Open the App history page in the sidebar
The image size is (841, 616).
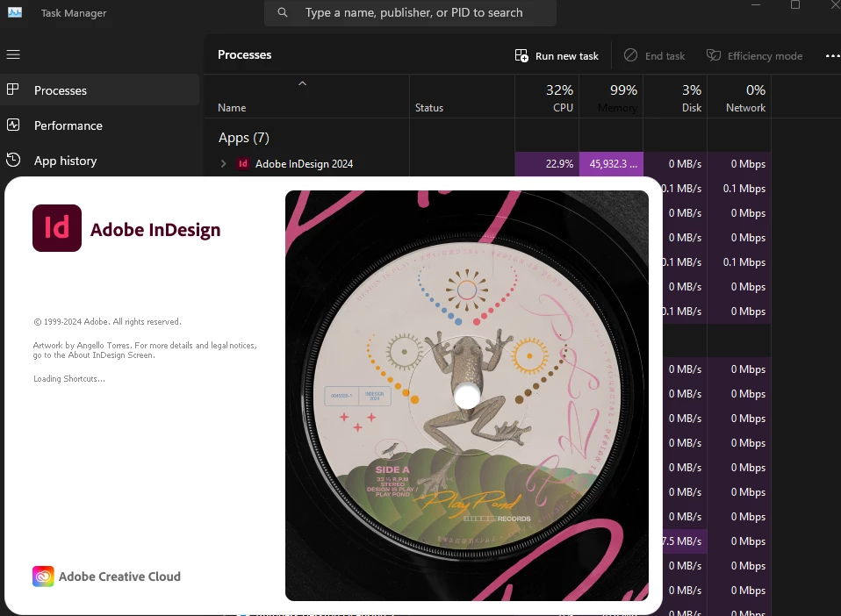(100, 161)
